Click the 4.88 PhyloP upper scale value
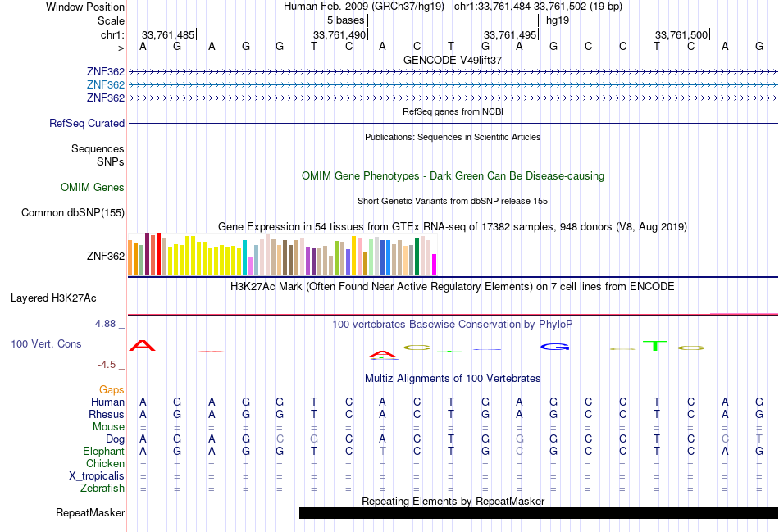The height and width of the screenshot is (532, 779). (105, 324)
